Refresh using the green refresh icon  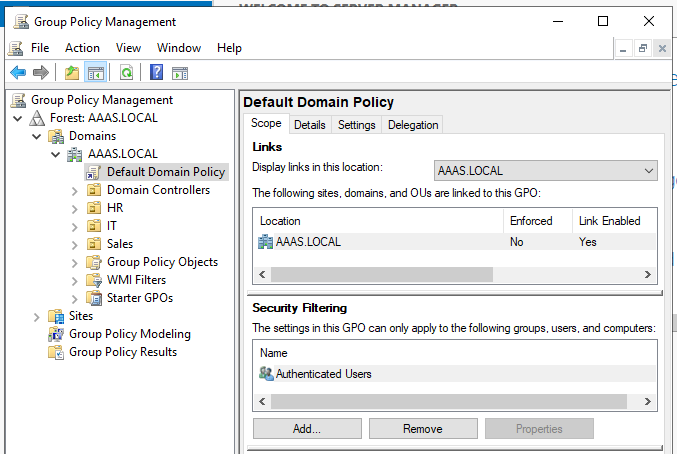[126, 73]
